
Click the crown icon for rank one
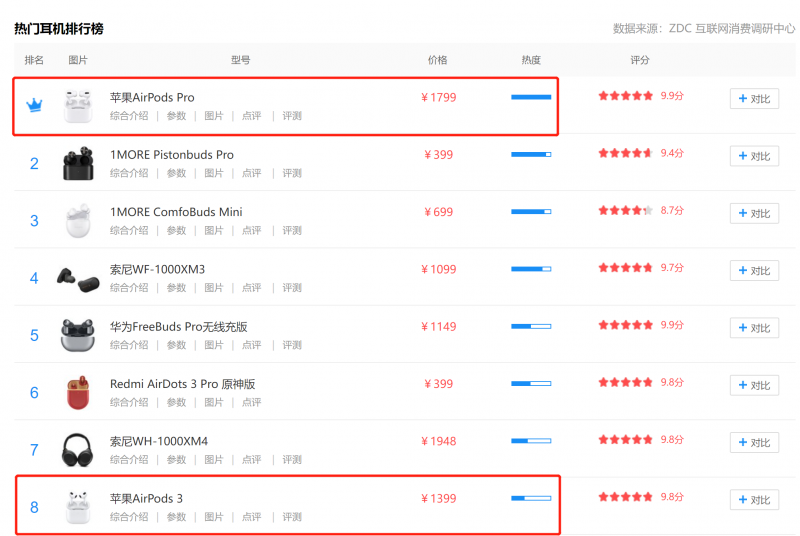34,105
